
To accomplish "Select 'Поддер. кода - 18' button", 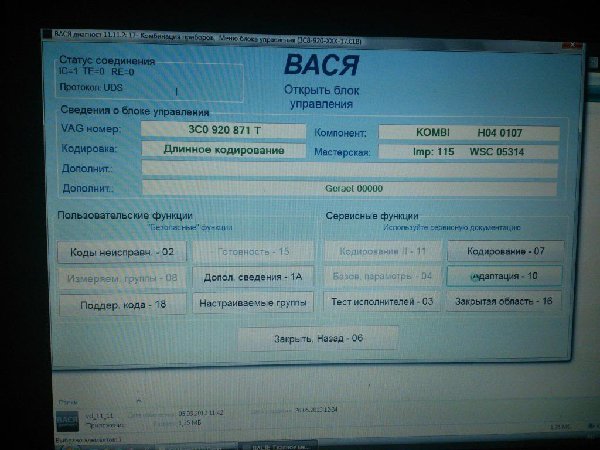I will pyautogui.click(x=121, y=303).
